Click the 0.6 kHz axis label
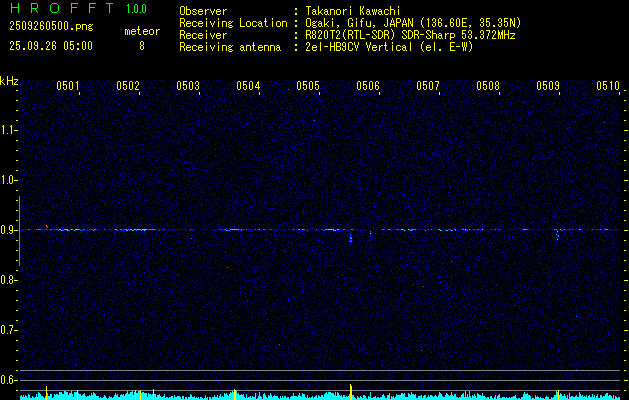 coord(8,380)
